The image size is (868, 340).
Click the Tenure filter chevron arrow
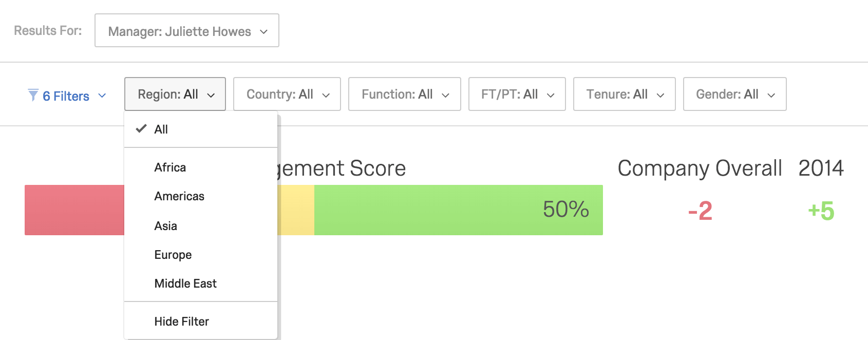point(661,95)
